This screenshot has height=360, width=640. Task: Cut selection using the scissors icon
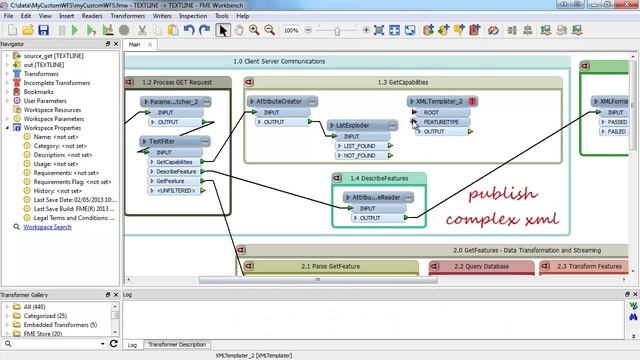pyautogui.click(x=142, y=30)
